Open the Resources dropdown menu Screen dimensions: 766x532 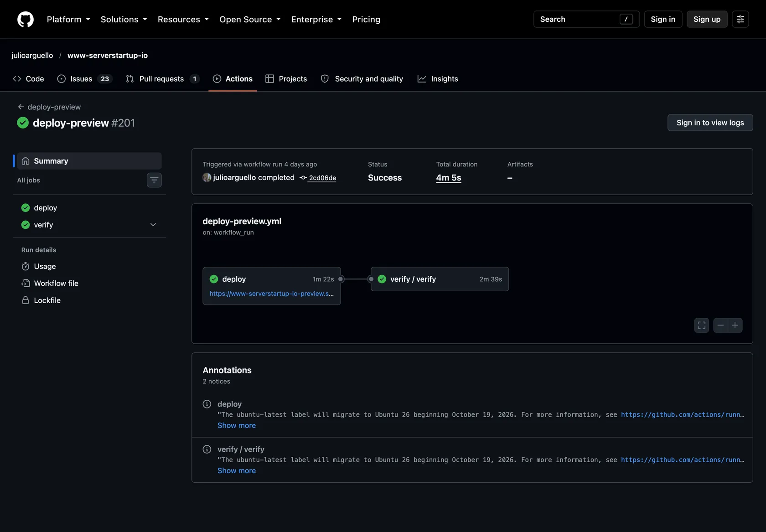point(183,19)
